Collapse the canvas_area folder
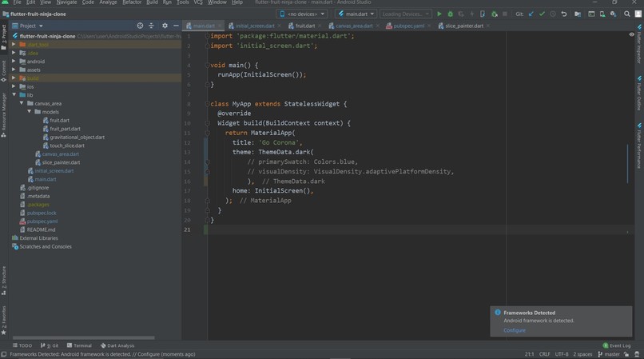644x359 pixels. pyautogui.click(x=22, y=103)
